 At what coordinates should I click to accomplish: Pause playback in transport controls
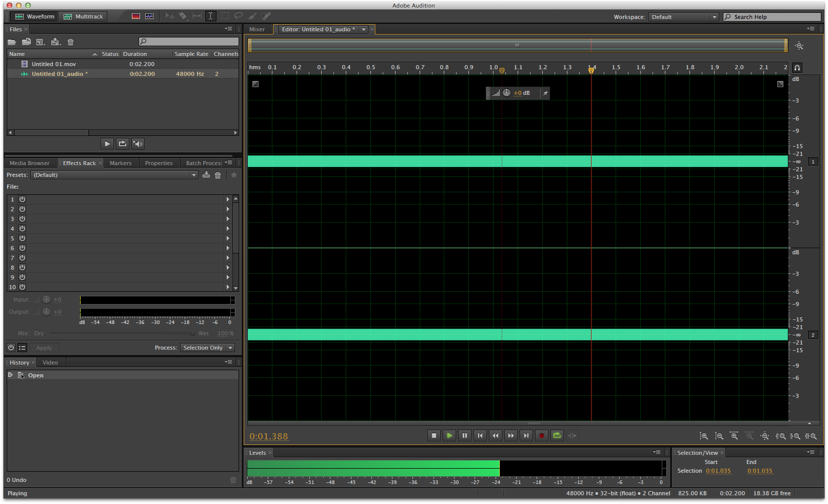(x=465, y=436)
